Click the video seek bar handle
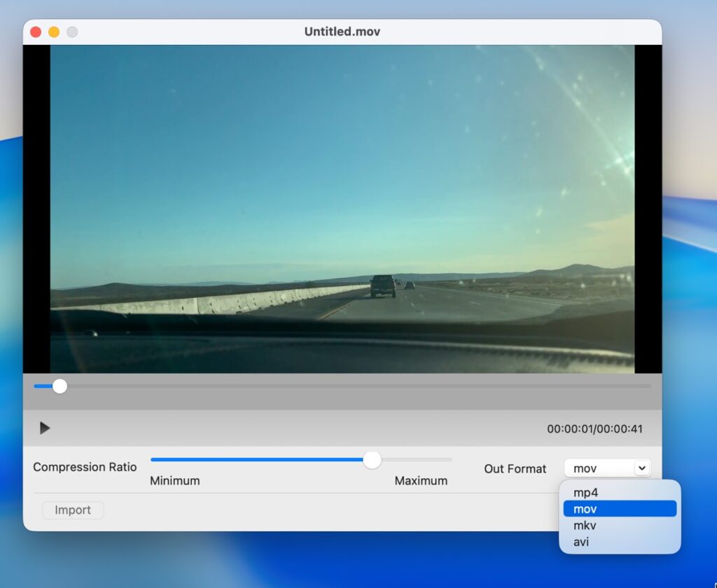717x588 pixels. [x=60, y=386]
